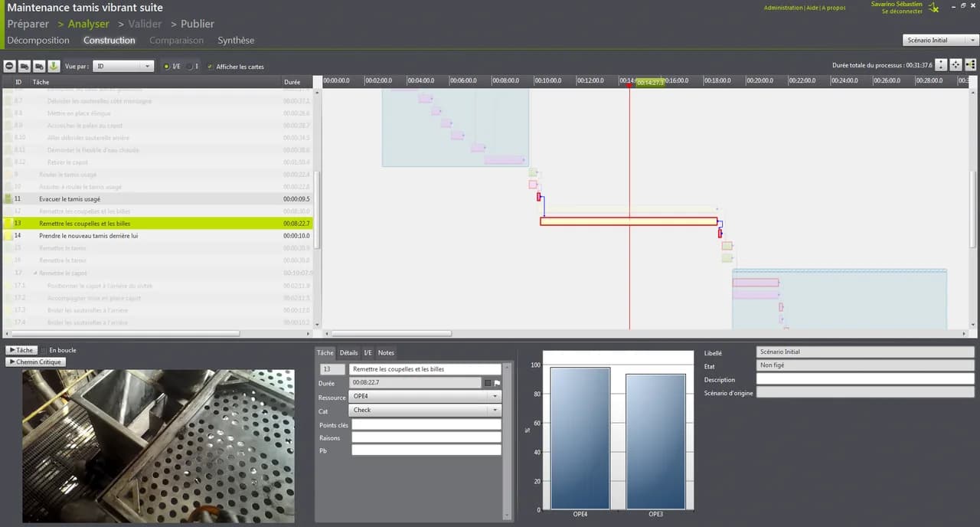This screenshot has width=980, height=527.
Task: Select task 8.12 Retirer le capot
Action: coord(158,162)
